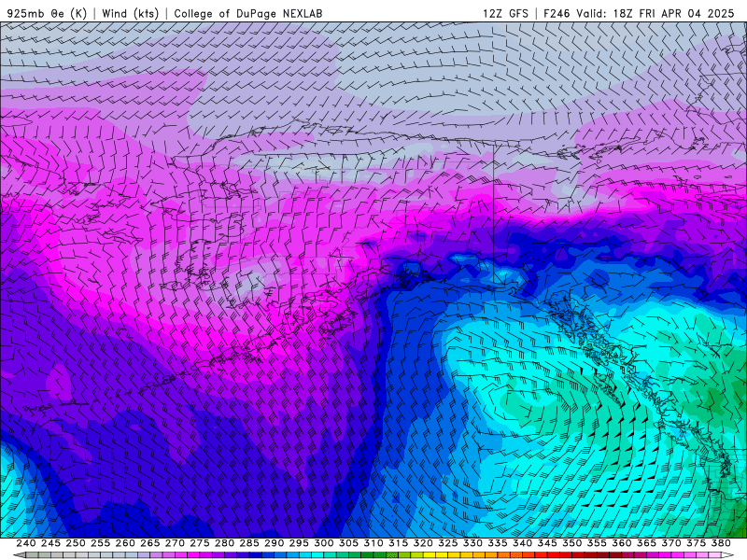This screenshot has width=747, height=560.
Task: Click the 265 legend value
Action: (149, 543)
